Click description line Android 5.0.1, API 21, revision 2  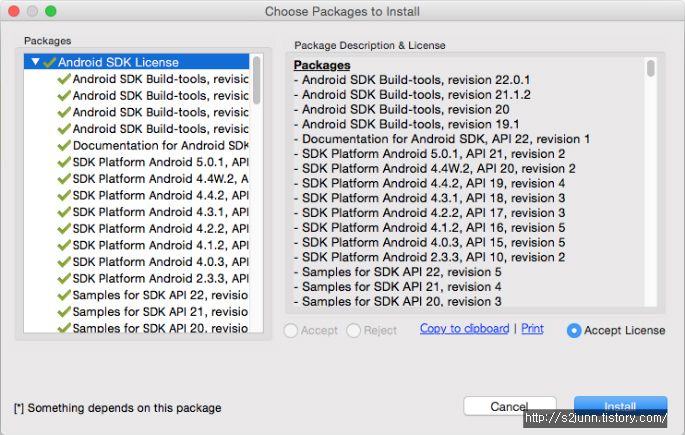coord(429,154)
